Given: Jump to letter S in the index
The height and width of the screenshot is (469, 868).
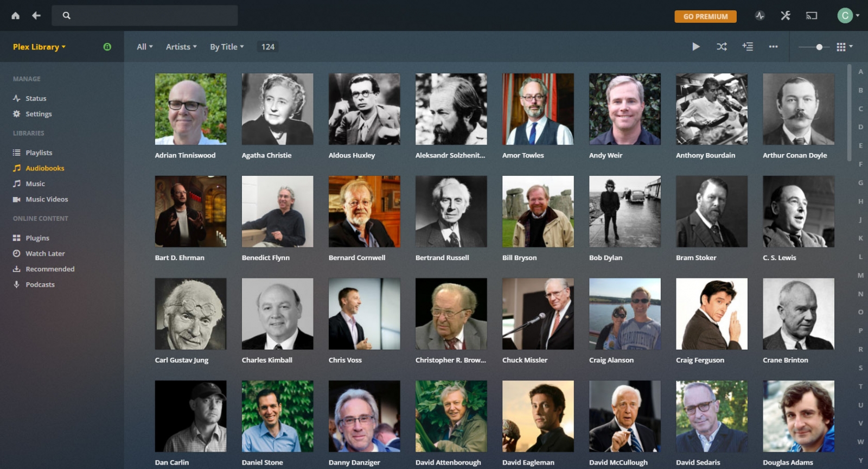Looking at the screenshot, I should point(860,367).
